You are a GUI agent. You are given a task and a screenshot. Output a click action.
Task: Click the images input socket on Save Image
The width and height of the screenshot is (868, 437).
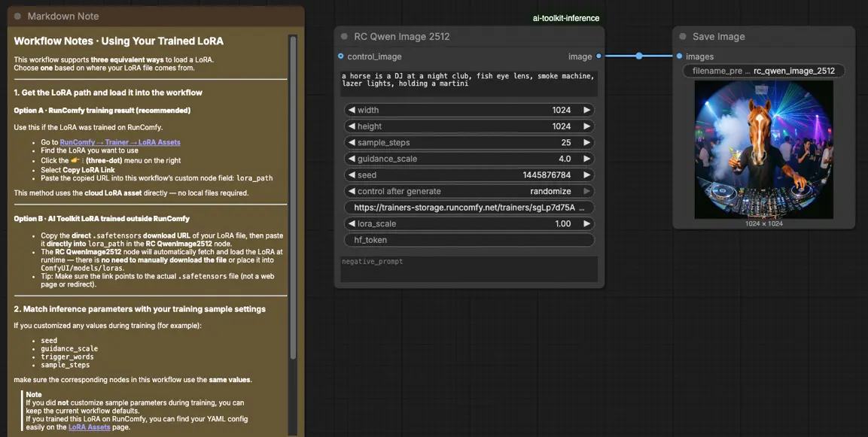coord(679,56)
